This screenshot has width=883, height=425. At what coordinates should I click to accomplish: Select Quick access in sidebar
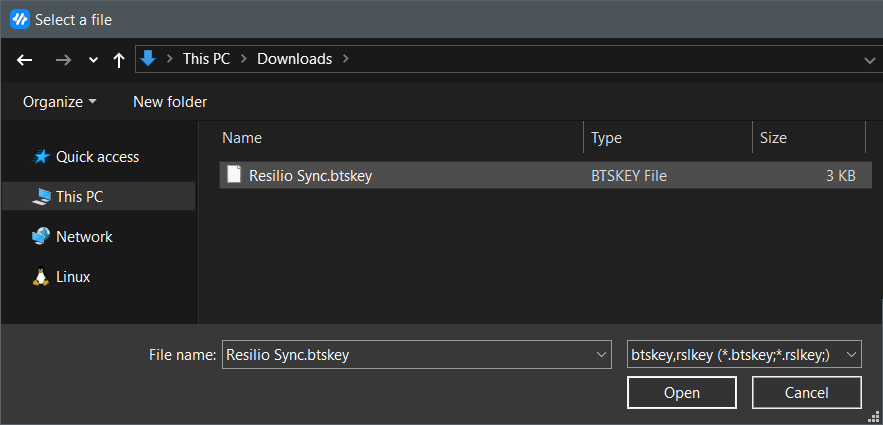(x=97, y=156)
